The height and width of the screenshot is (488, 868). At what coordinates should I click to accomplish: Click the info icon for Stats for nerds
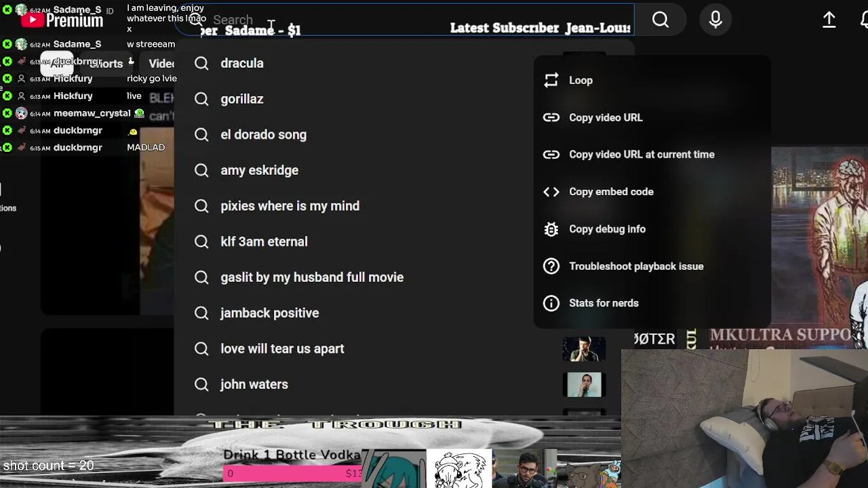(551, 303)
